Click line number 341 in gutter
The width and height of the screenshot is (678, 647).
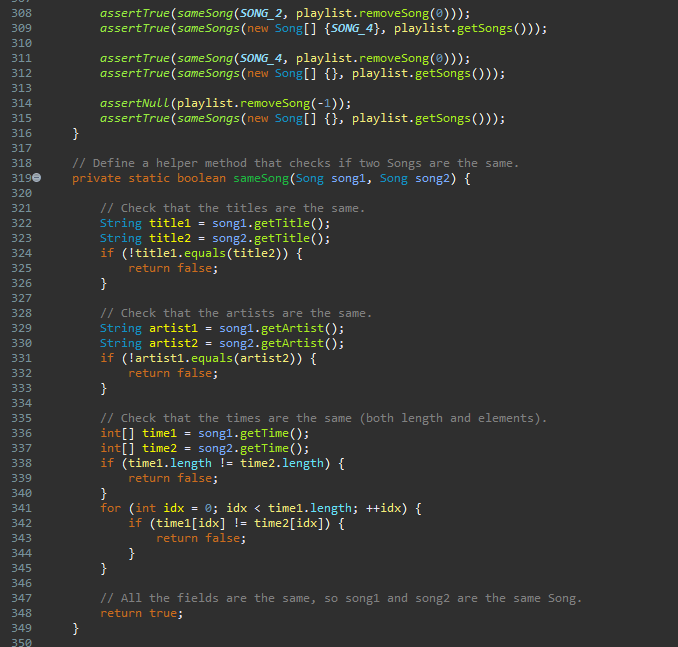pos(22,508)
